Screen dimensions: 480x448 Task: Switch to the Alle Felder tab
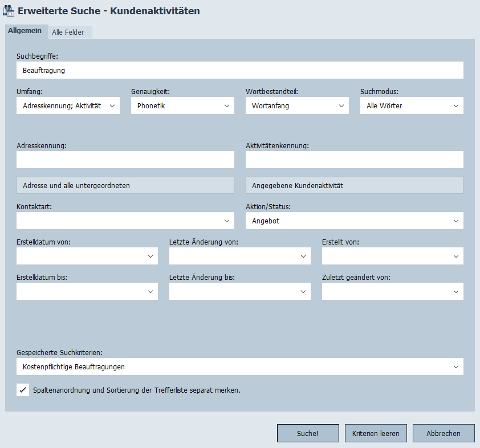point(68,32)
